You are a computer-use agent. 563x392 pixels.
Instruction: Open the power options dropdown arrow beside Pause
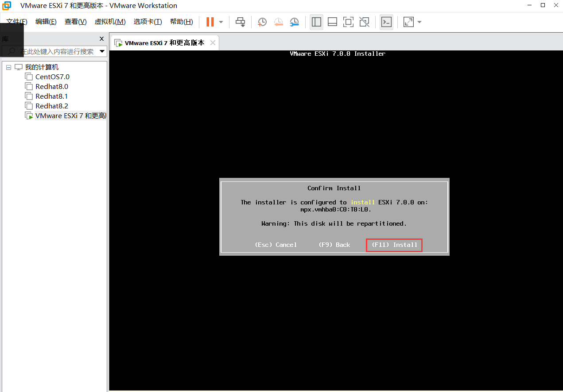pyautogui.click(x=221, y=22)
